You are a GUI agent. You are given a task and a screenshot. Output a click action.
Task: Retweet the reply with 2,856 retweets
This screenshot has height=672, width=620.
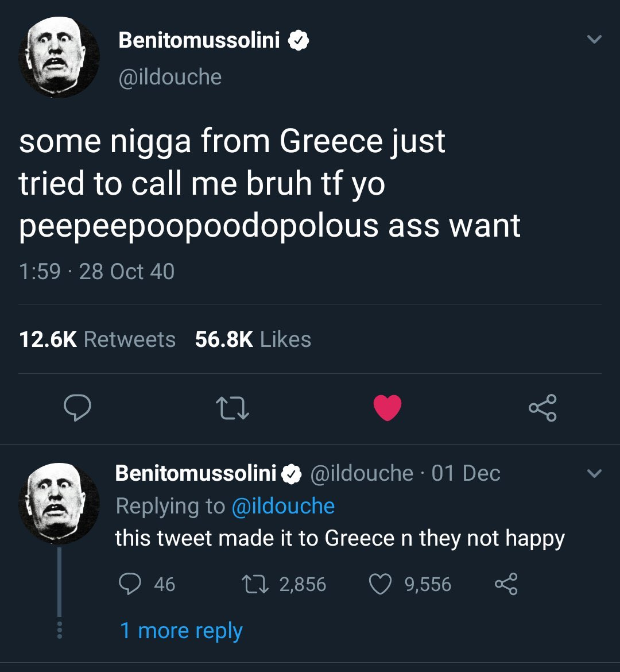click(x=255, y=584)
